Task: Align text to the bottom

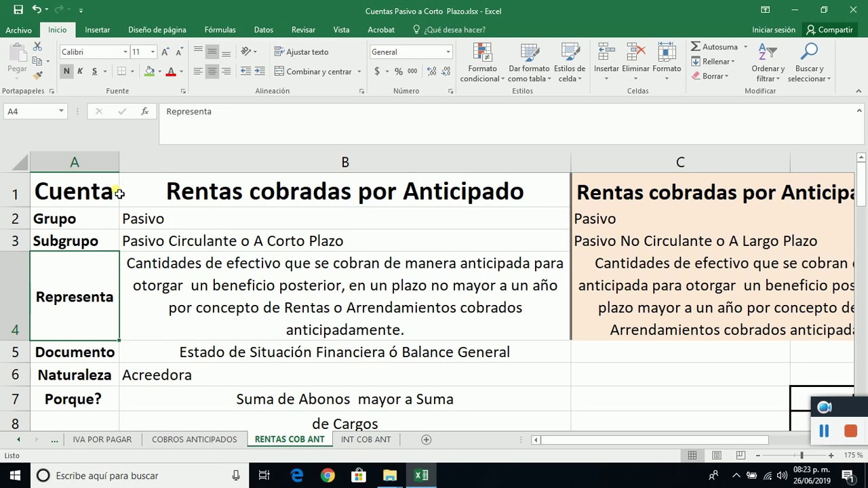Action: tap(226, 52)
